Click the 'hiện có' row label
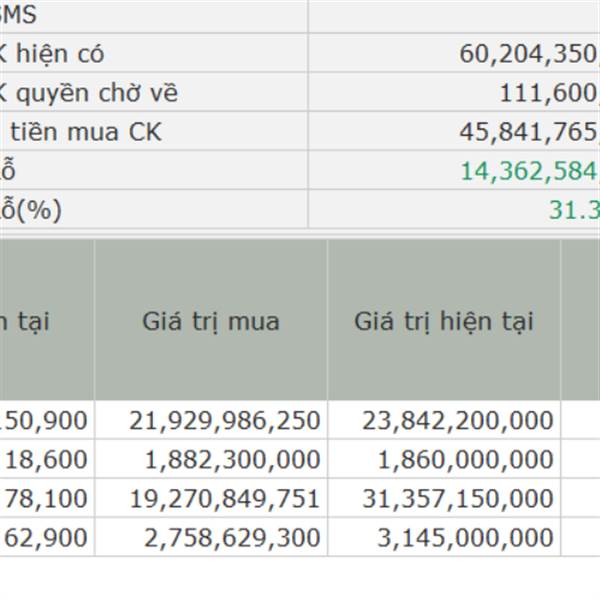This screenshot has height=600, width=600. [60, 54]
